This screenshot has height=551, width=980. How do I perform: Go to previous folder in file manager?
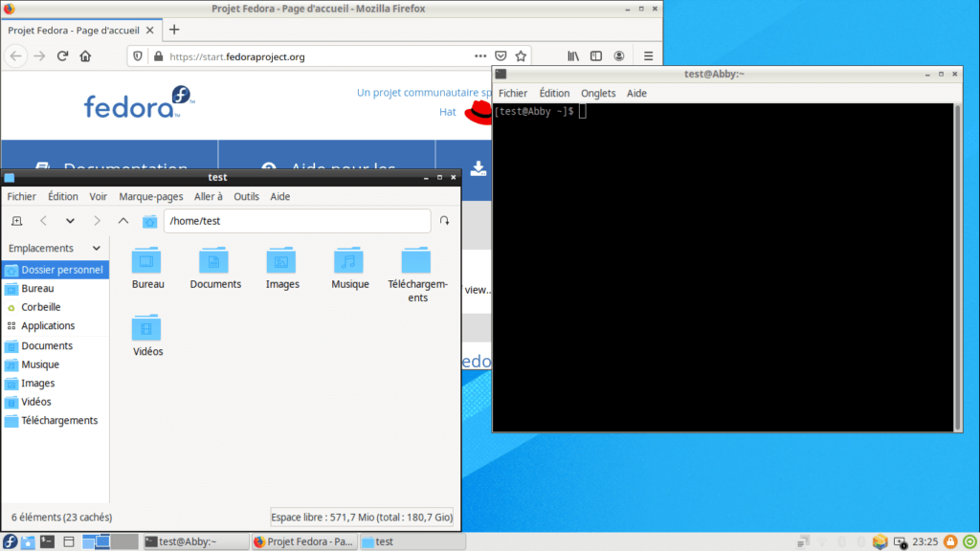pyautogui.click(x=43, y=221)
